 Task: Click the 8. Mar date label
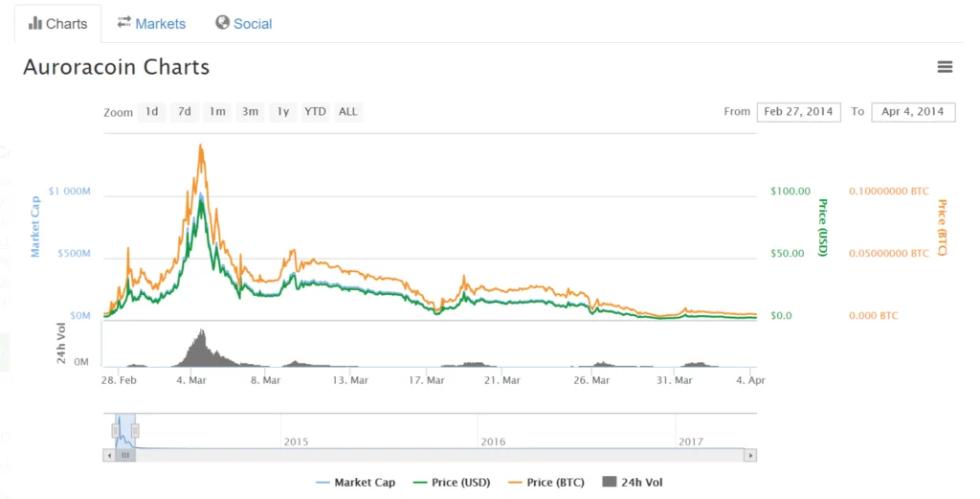(265, 380)
